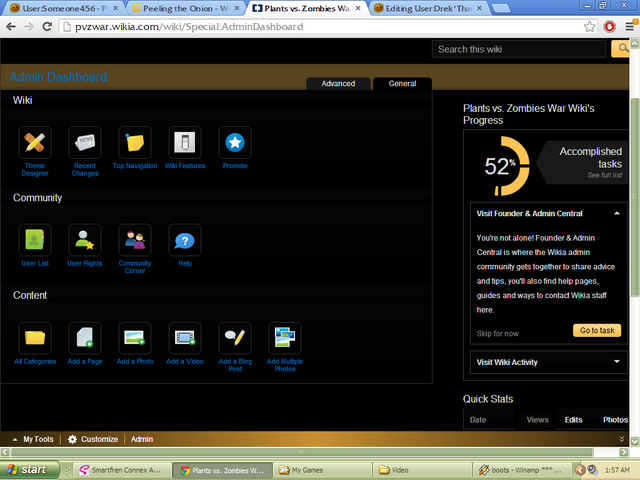
Task: Open the Theme Designer icon
Action: point(35,142)
